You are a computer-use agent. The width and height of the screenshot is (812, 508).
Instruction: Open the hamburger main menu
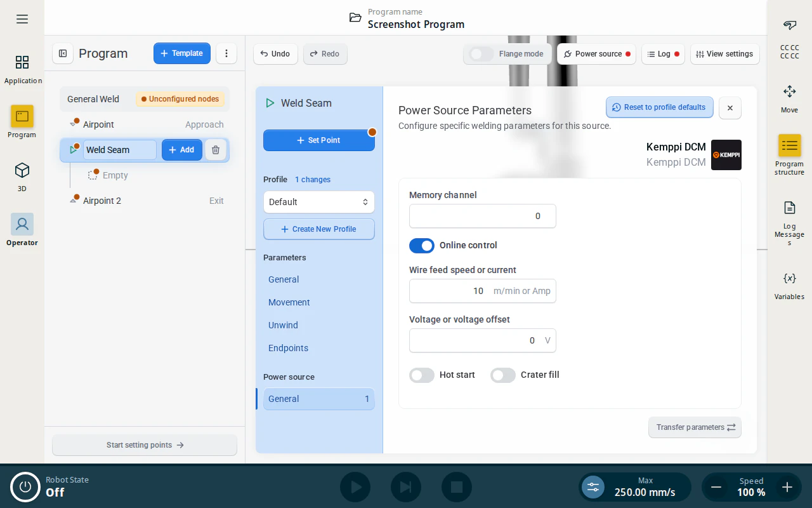(22, 19)
